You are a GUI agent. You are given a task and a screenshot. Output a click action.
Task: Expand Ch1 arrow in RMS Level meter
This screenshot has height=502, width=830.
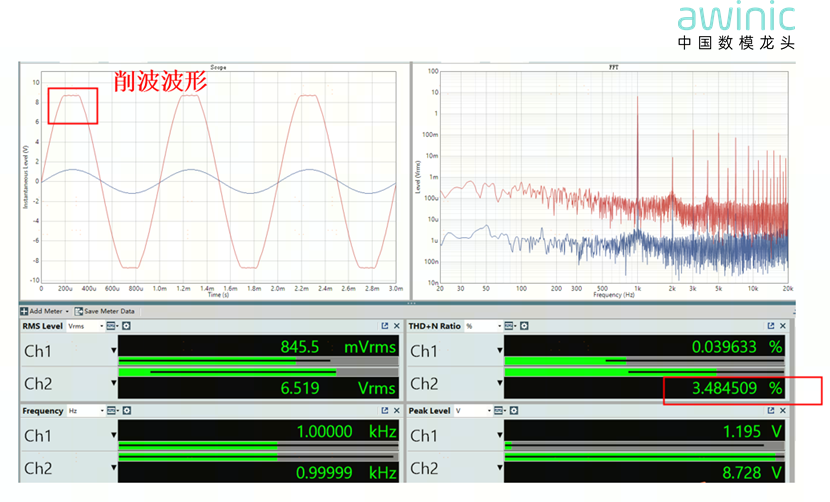coord(113,351)
